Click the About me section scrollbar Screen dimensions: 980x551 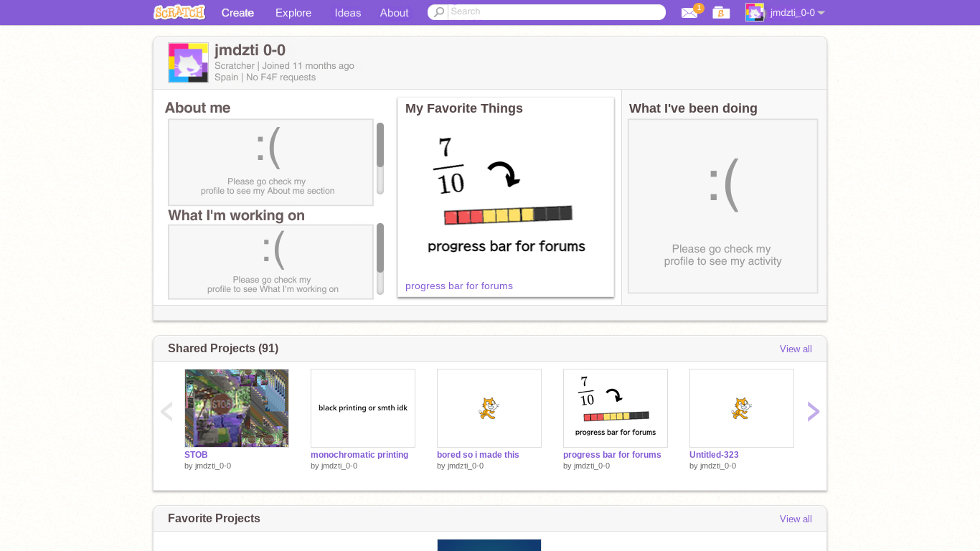pos(380,158)
